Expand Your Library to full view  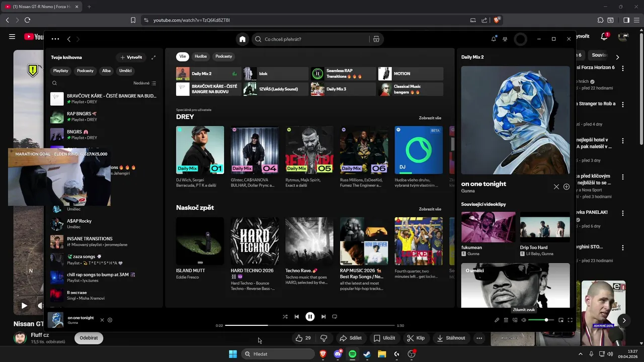coord(153,57)
